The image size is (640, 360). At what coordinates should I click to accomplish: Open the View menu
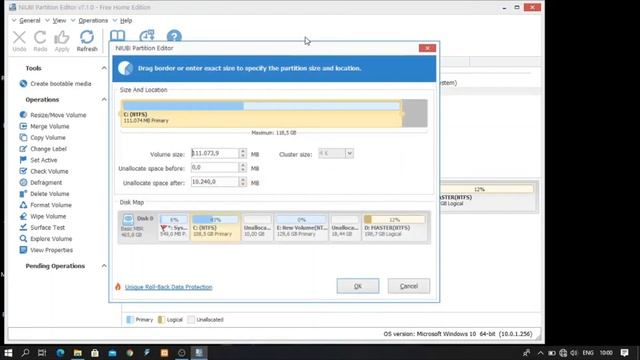click(x=59, y=20)
